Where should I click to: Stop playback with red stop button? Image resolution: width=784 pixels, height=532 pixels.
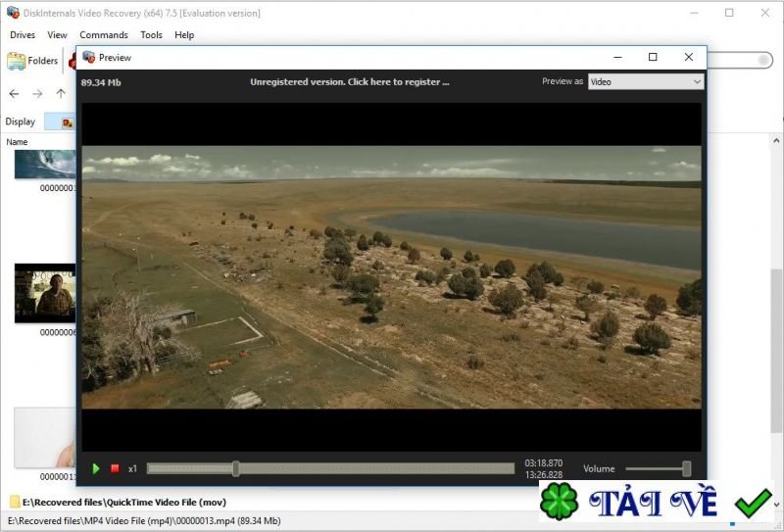click(115, 468)
